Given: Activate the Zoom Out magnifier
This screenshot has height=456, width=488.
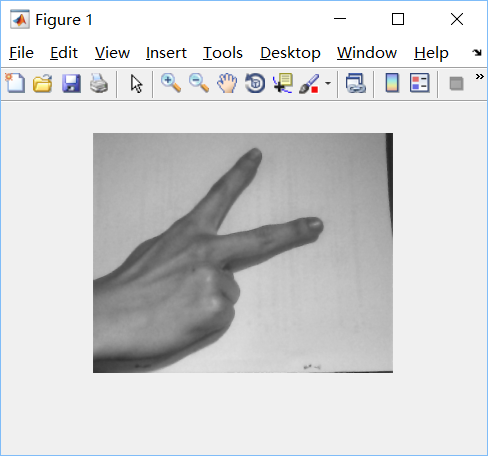Looking at the screenshot, I should (199, 83).
